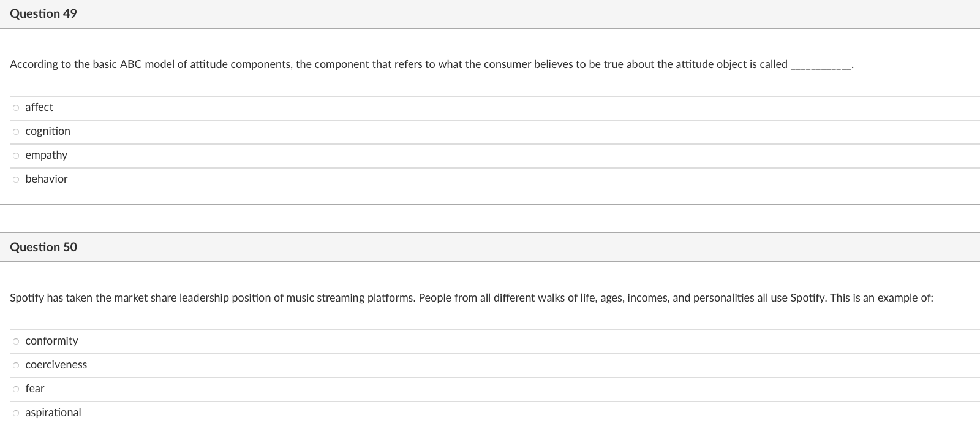980x434 pixels.
Task: Choose the 'coerciveness' radio option
Action: click(x=16, y=365)
